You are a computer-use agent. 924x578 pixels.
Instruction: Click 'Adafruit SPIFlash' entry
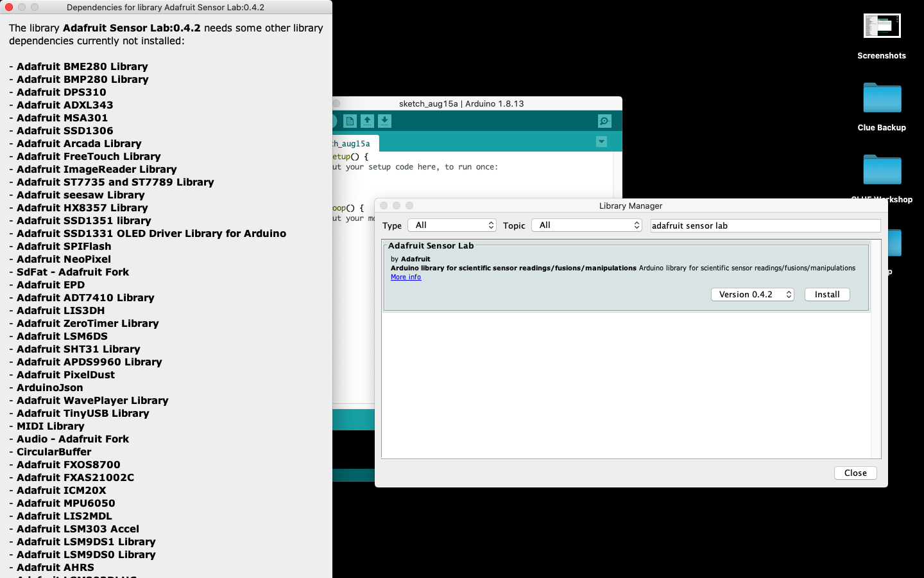pyautogui.click(x=64, y=246)
